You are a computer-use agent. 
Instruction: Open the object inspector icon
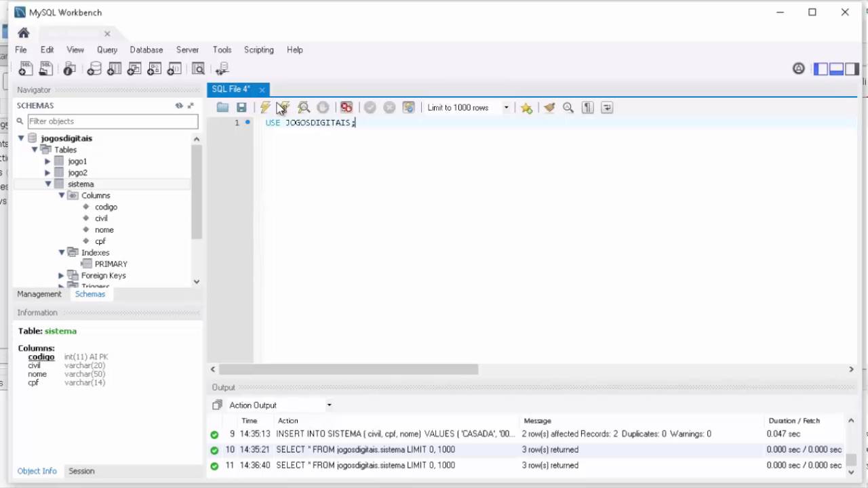69,68
